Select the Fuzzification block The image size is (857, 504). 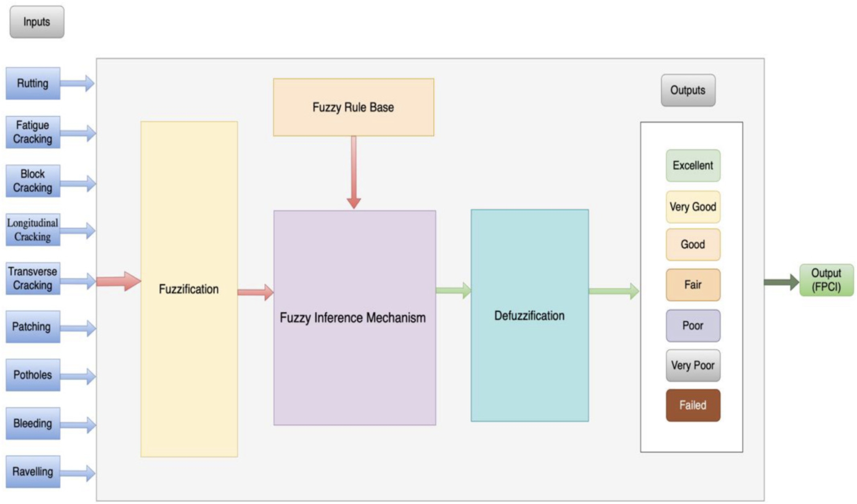point(189,289)
